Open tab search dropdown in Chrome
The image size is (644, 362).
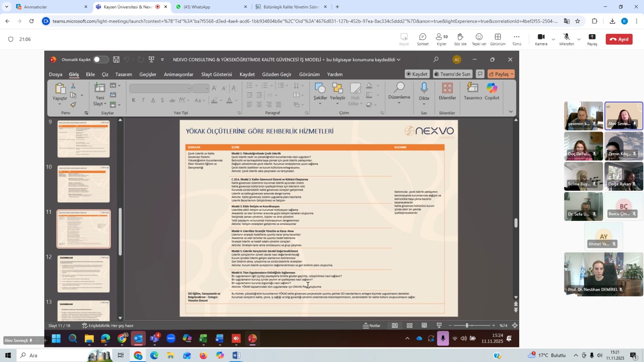click(6, 7)
